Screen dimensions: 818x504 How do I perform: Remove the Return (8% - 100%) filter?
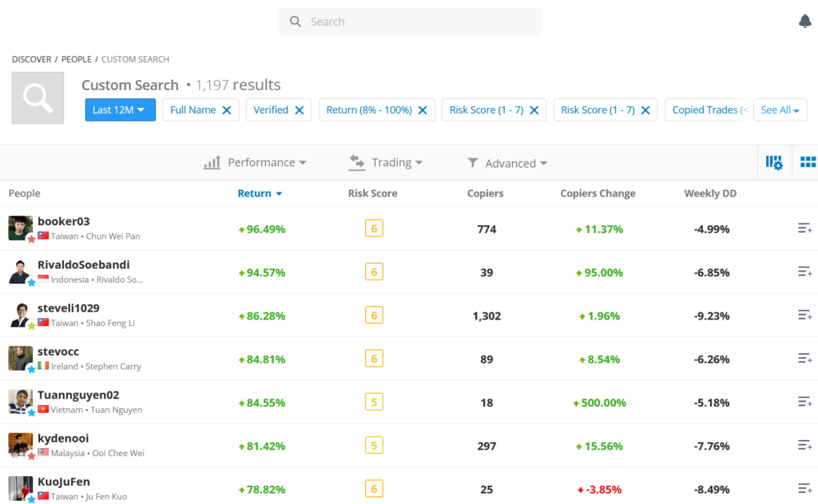(423, 110)
